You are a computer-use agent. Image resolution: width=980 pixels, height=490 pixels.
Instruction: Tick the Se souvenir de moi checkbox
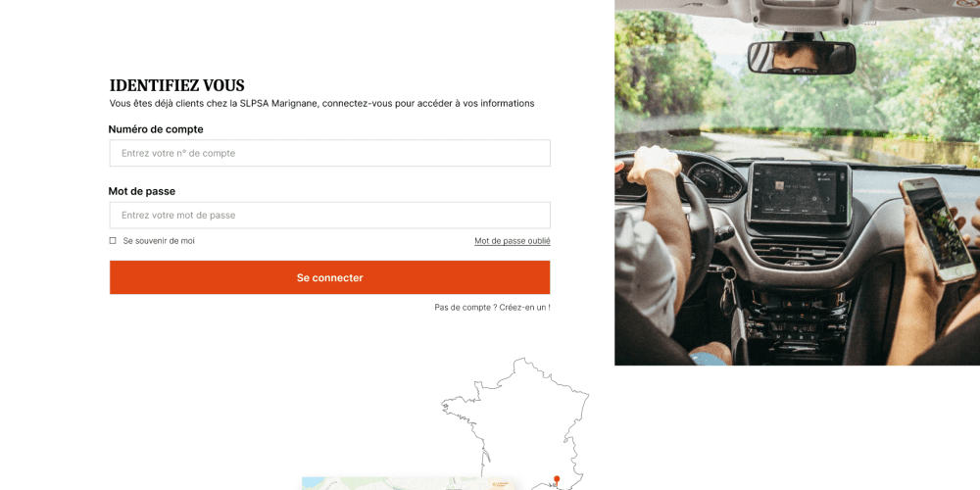tap(113, 241)
